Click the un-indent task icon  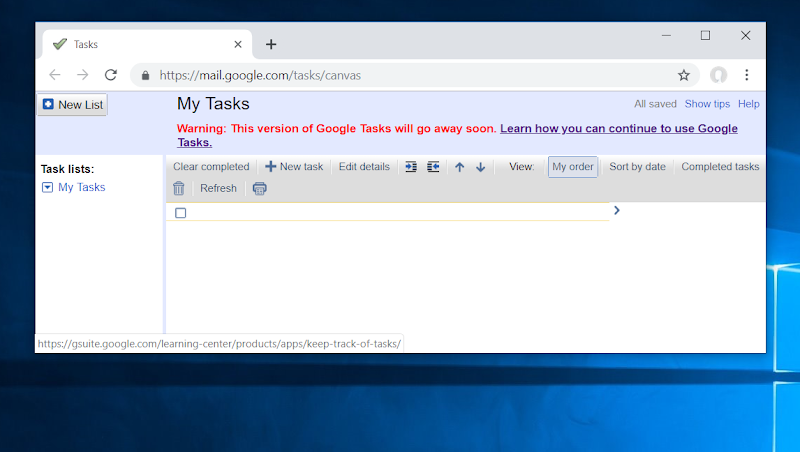433,167
